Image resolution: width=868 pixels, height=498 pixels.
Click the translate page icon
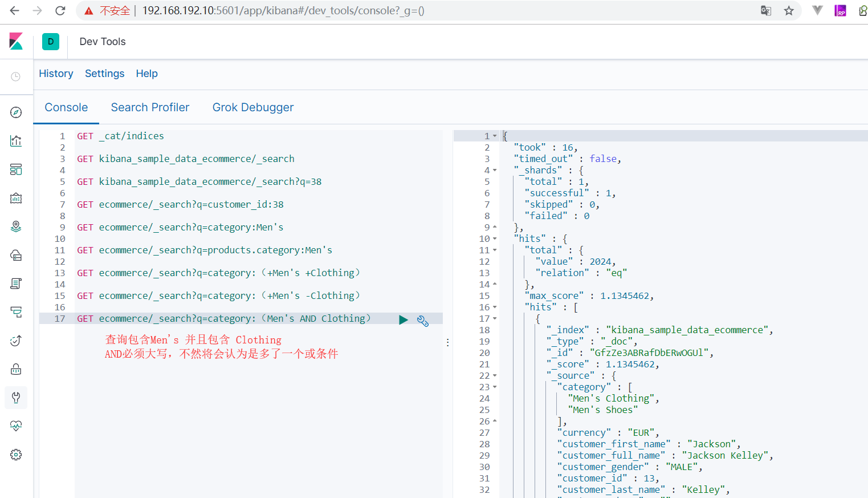coord(766,11)
